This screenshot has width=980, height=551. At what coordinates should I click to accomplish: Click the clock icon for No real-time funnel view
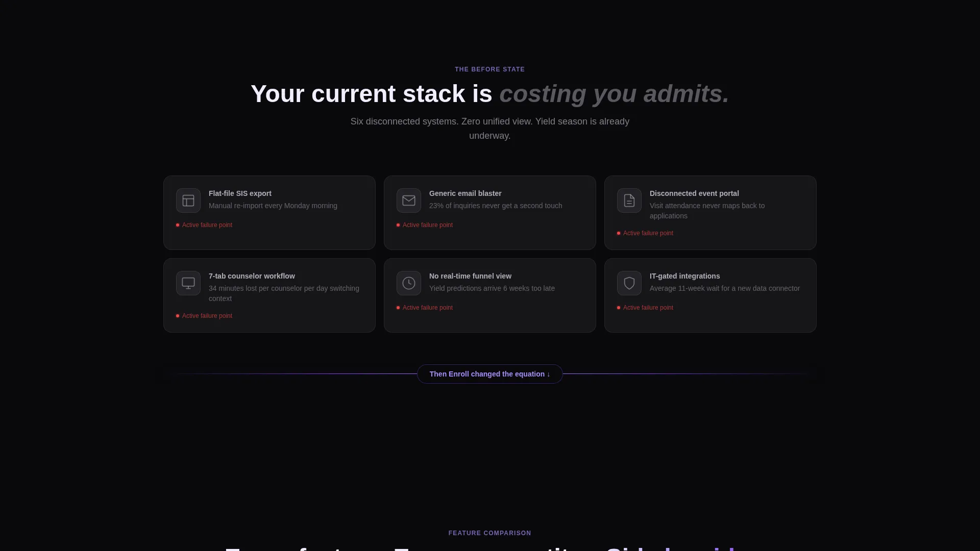click(409, 283)
